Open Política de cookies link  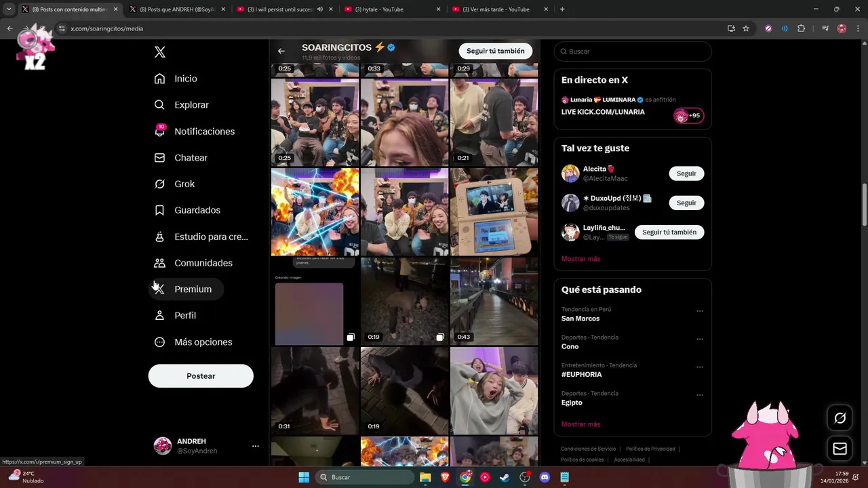pos(582,460)
